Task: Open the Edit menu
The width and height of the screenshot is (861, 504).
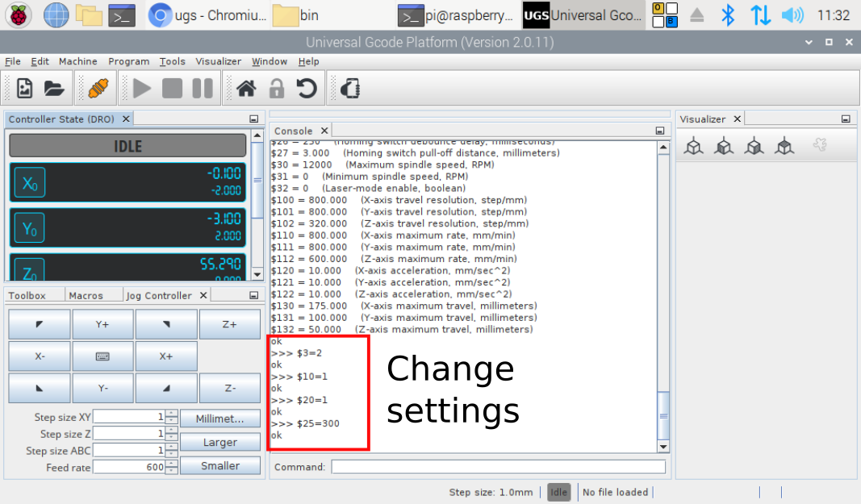Action: (x=40, y=61)
